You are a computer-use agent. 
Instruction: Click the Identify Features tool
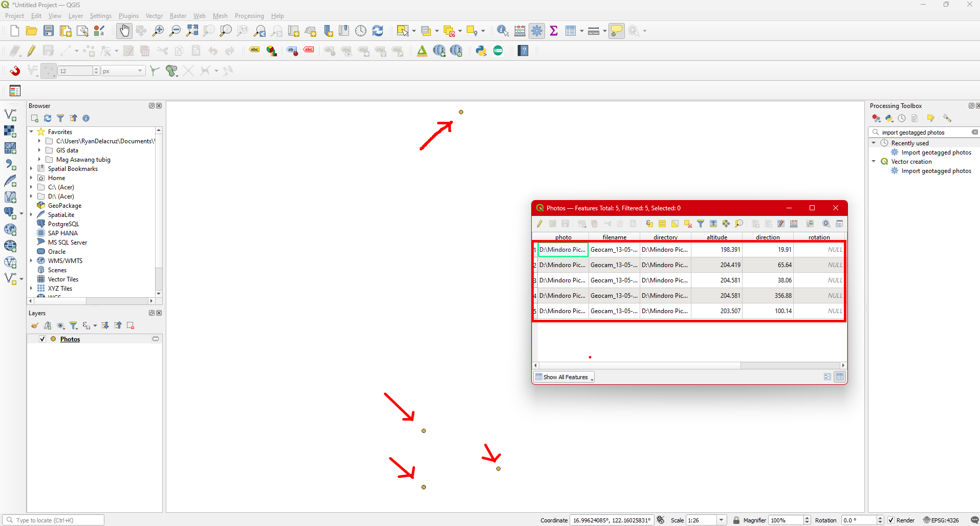[503, 31]
